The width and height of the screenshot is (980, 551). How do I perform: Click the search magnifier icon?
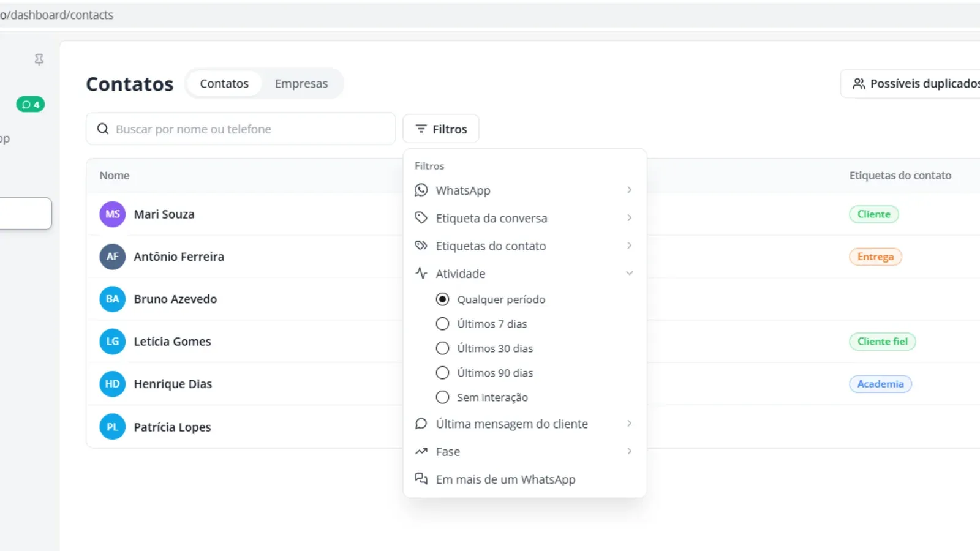(x=103, y=129)
